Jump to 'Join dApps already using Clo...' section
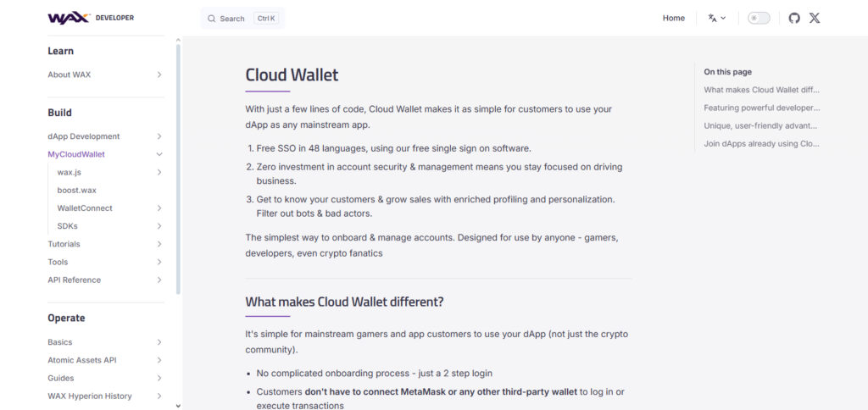This screenshot has width=868, height=410. pos(762,144)
